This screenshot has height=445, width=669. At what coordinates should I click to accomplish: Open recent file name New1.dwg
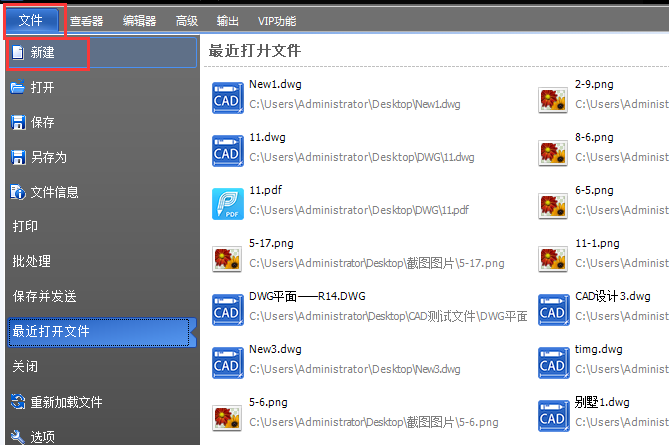[275, 84]
